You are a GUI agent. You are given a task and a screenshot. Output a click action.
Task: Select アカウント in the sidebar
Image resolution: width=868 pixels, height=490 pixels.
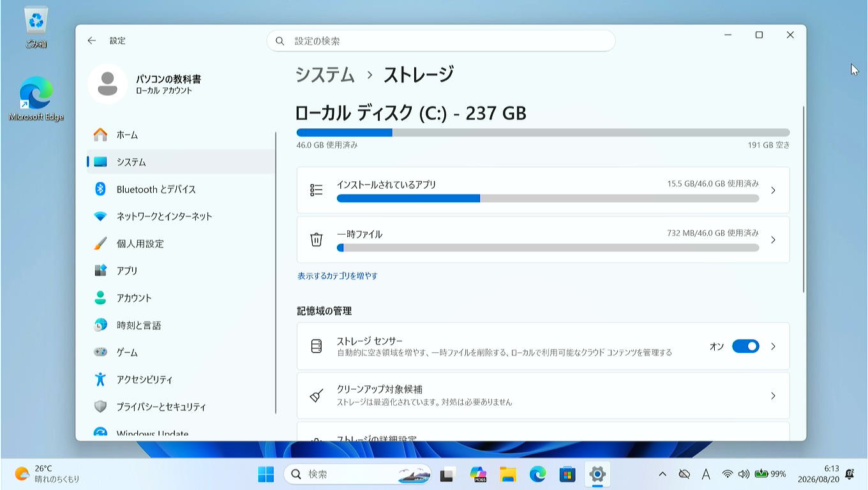181,298
